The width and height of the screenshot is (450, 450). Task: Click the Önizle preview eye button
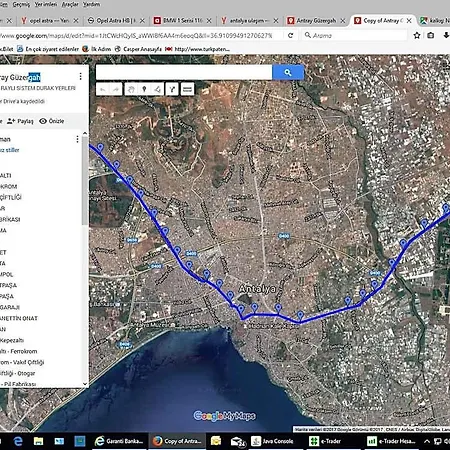[52, 121]
